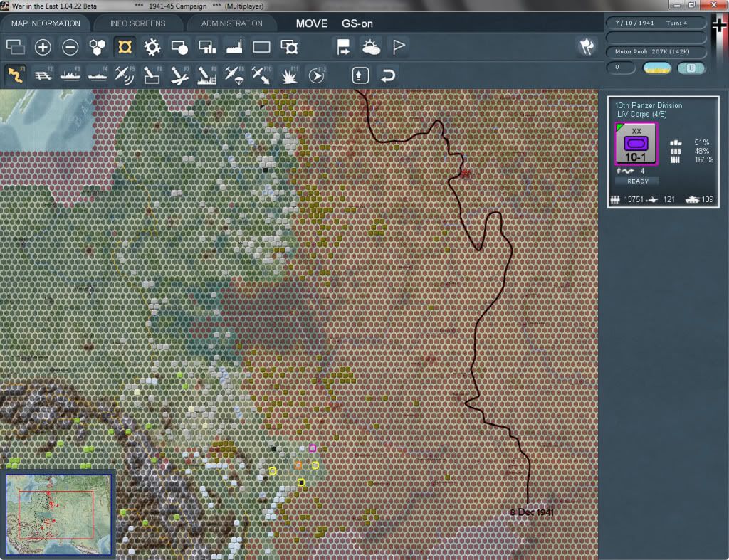The image size is (729, 560).
Task: Click the up-arrow box icon
Action: [x=360, y=75]
